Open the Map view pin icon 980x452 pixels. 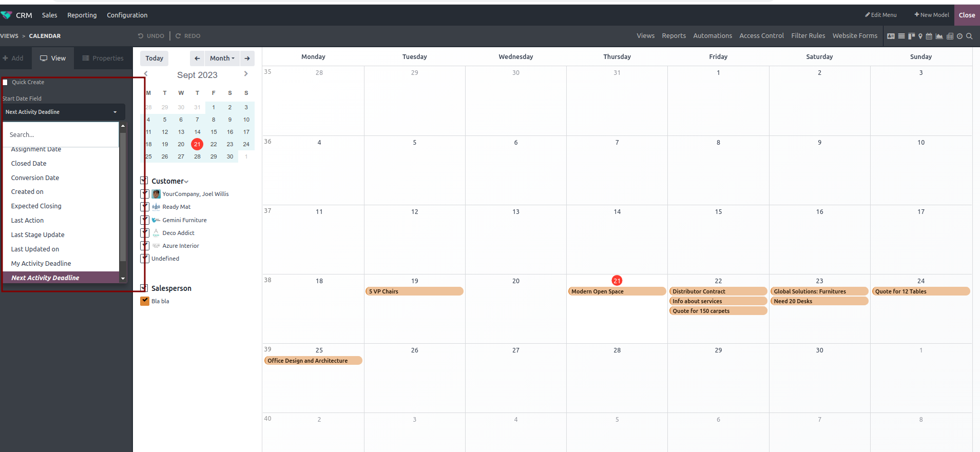(920, 36)
